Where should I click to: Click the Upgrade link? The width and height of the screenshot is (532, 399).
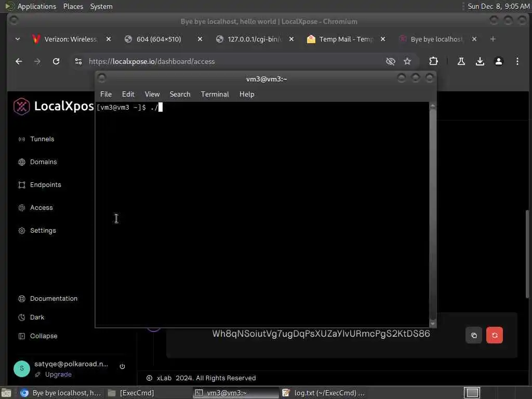click(58, 375)
